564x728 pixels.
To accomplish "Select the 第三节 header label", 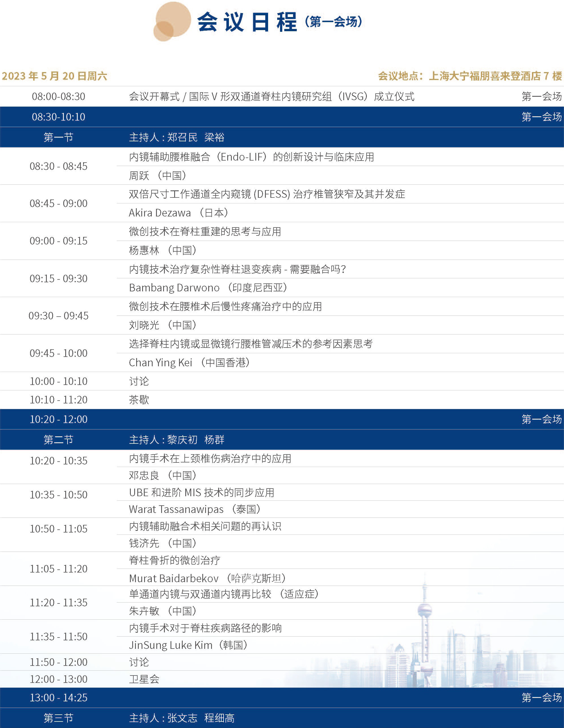I will click(59, 718).
